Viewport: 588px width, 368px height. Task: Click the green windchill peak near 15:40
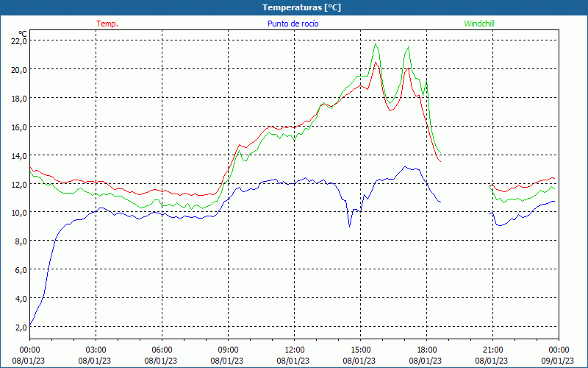pyautogui.click(x=375, y=44)
